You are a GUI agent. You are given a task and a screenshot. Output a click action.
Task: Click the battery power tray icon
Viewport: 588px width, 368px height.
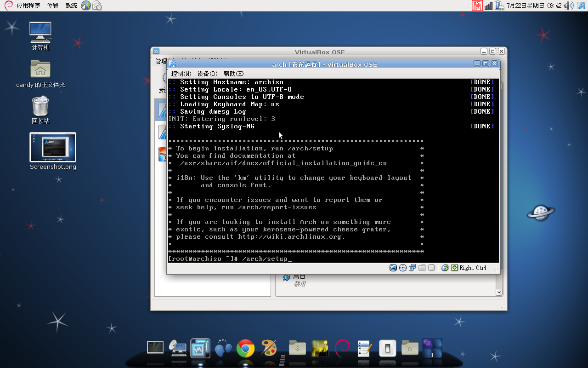499,6
